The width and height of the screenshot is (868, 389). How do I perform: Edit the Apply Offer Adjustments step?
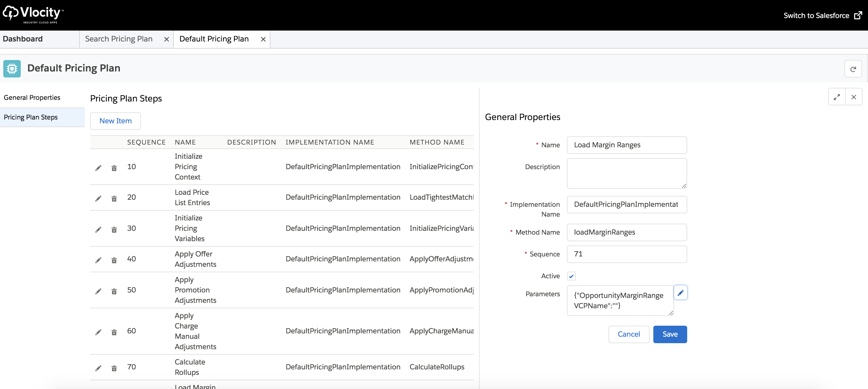(98, 260)
